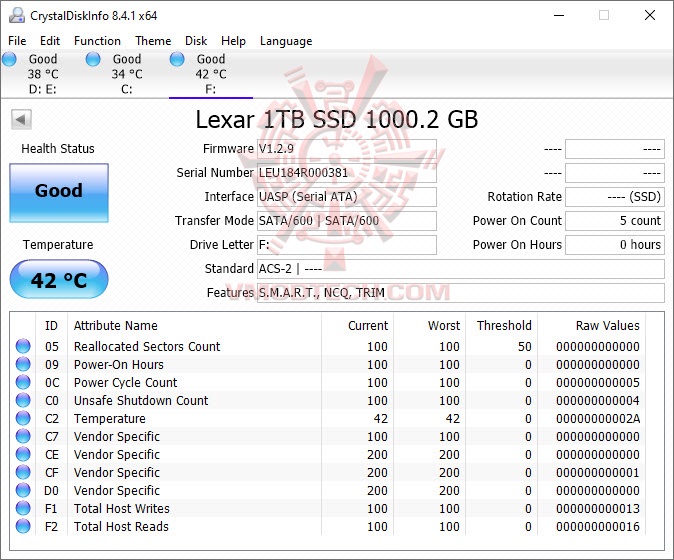Click the previous disk arrow button
The height and width of the screenshot is (560, 674).
[21, 119]
